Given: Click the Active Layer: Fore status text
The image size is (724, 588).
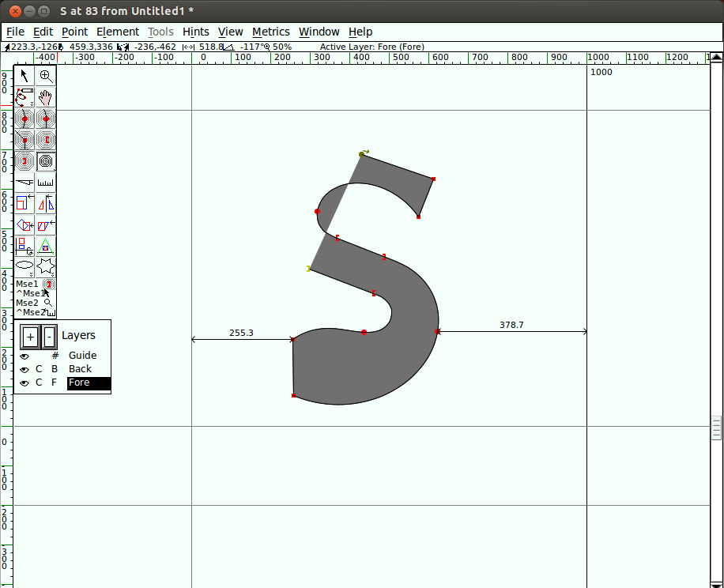Looking at the screenshot, I should pyautogui.click(x=372, y=47).
